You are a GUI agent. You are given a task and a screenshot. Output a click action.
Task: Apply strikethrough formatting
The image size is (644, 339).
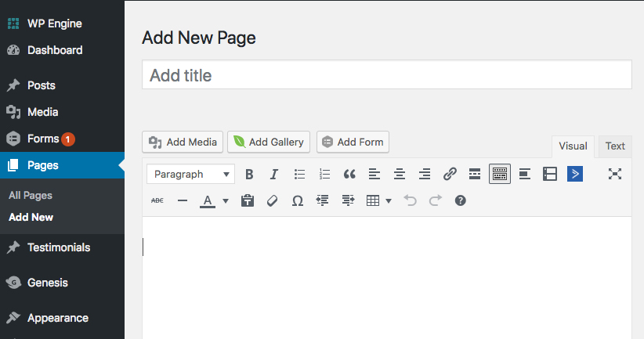157,200
